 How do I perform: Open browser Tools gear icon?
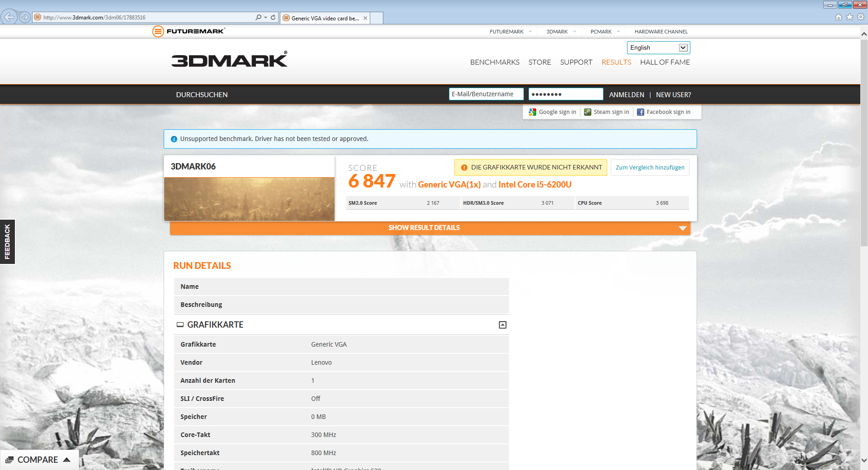(x=861, y=17)
